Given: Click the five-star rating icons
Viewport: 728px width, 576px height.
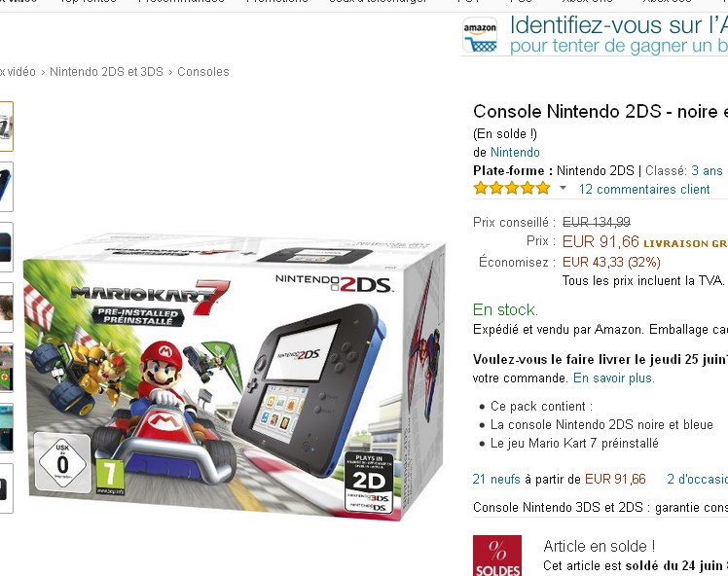Looking at the screenshot, I should 512,189.
